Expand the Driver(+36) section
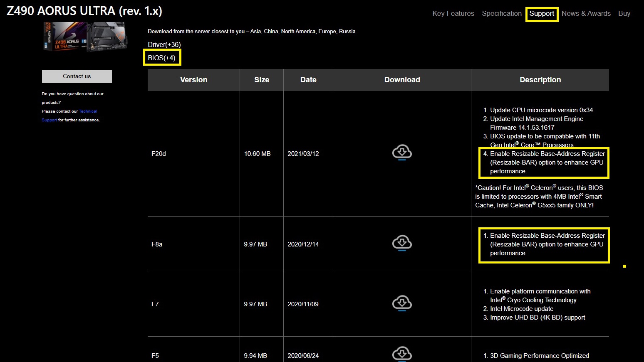 [164, 44]
